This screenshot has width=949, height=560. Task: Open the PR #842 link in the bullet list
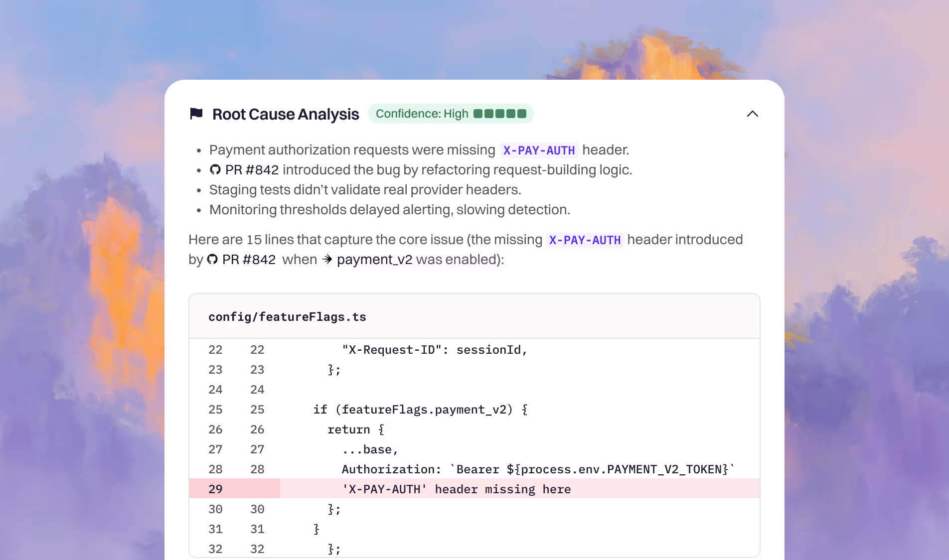pos(252,169)
